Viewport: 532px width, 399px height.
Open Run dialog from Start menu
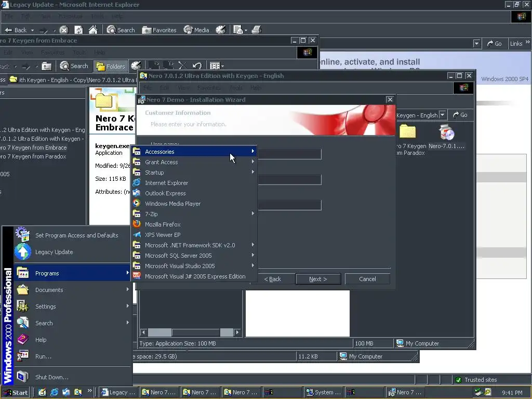[72, 356]
